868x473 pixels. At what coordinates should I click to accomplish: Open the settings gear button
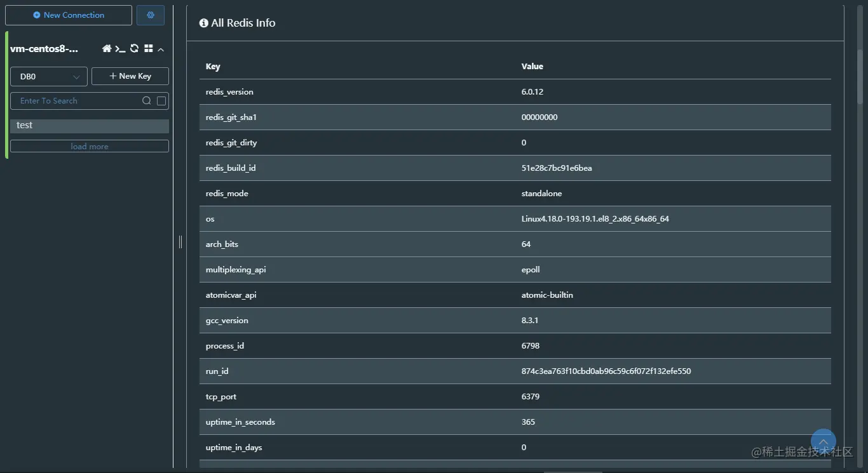151,15
